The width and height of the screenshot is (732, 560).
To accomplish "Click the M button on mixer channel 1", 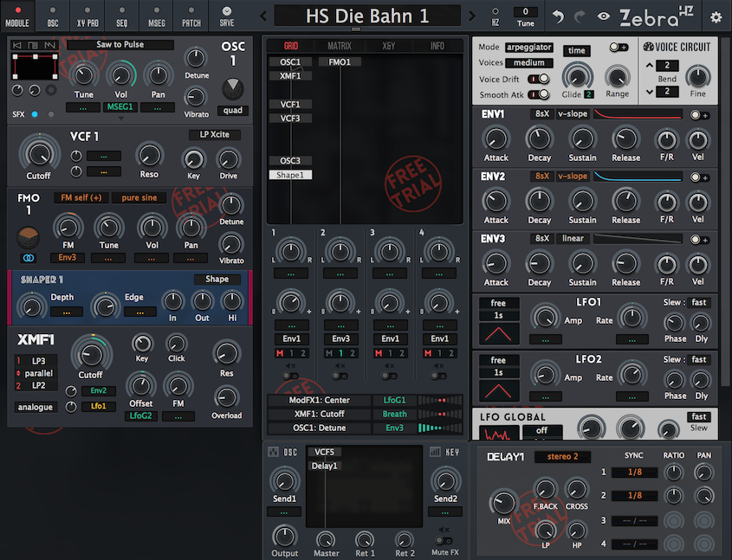I will coord(280,353).
